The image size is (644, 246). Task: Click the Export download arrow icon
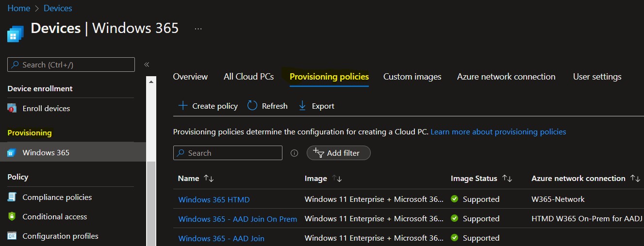click(x=302, y=106)
